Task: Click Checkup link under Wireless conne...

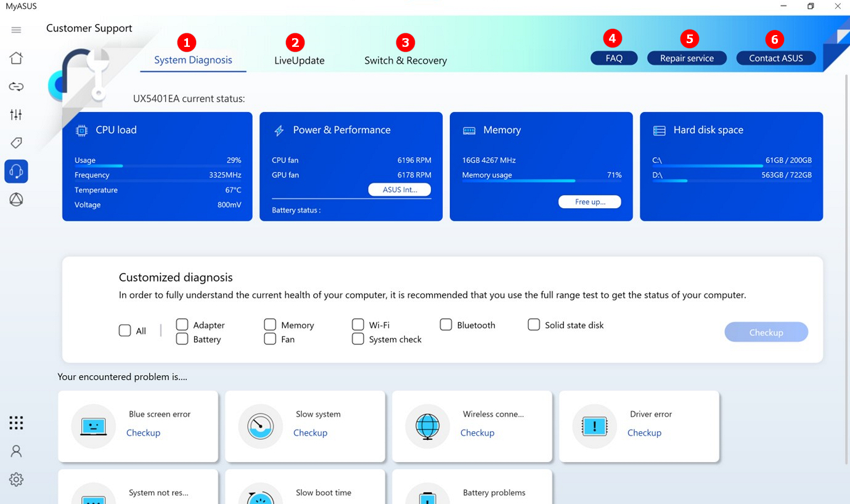Action: click(x=477, y=433)
